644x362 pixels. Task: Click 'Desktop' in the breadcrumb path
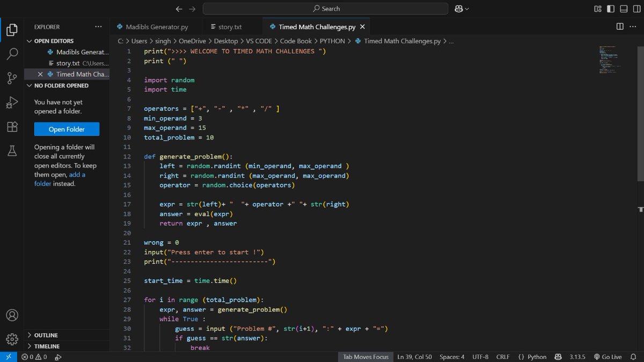pos(225,41)
